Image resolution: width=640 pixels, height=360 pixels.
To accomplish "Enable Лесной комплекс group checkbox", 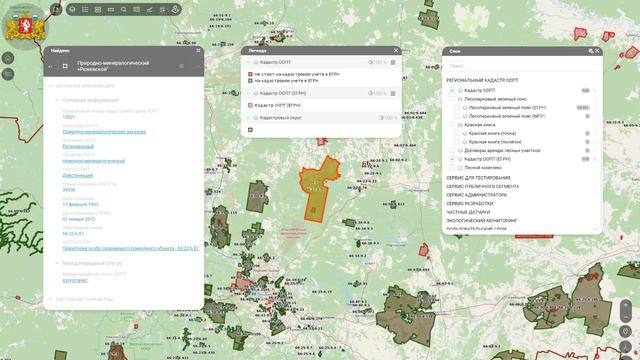I will point(452,168).
